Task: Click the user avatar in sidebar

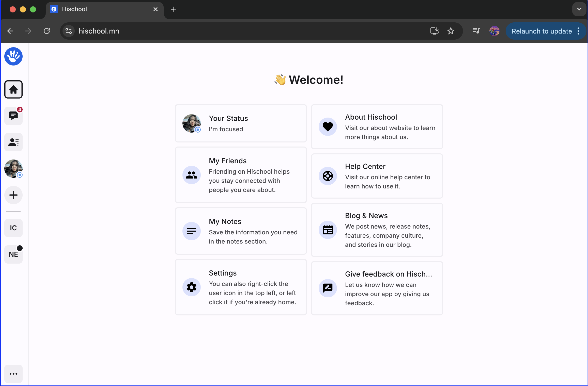Action: point(13,169)
